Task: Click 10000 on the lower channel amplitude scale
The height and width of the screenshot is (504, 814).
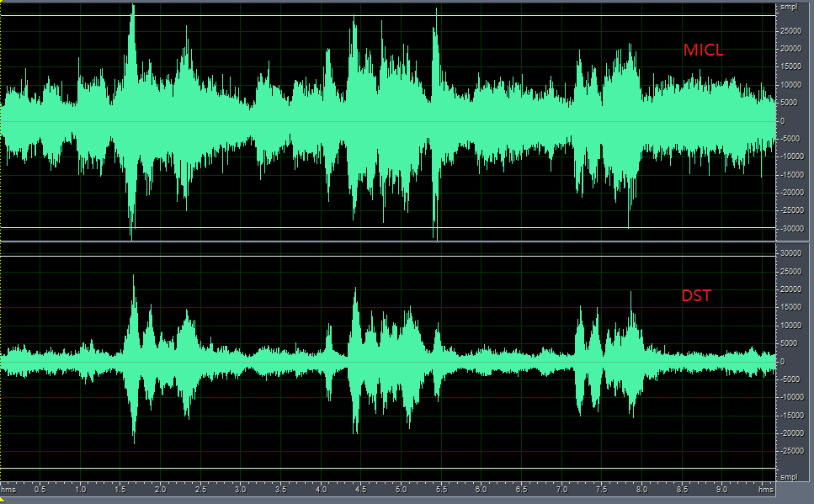Action: 790,326
